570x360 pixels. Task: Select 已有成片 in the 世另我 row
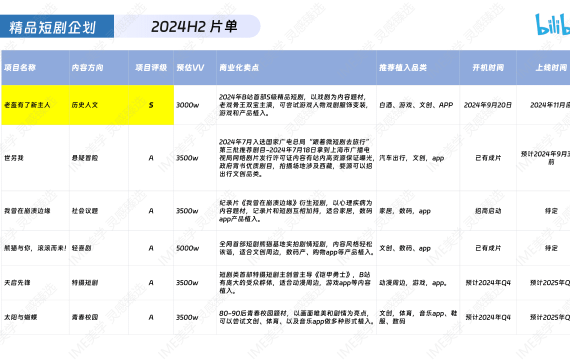488,158
